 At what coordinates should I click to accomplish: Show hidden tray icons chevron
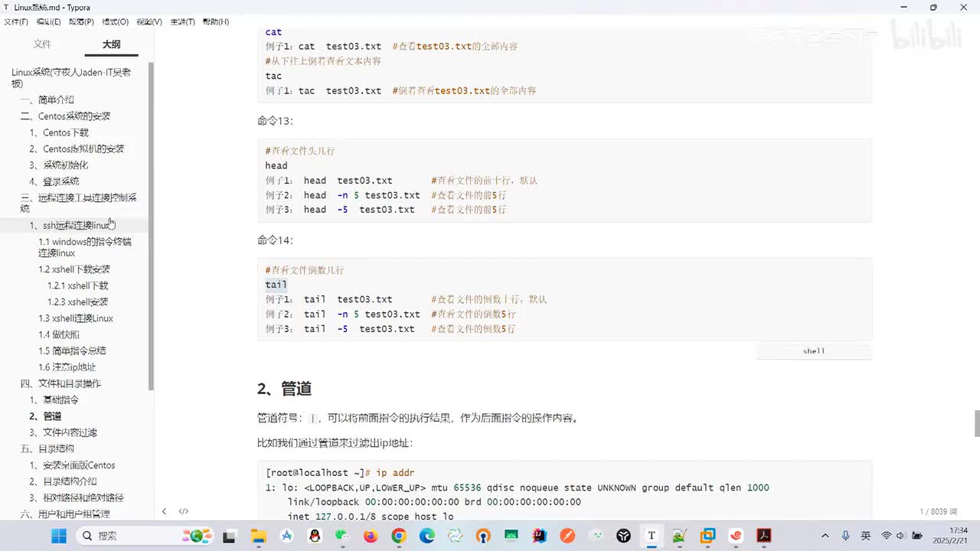tap(826, 536)
